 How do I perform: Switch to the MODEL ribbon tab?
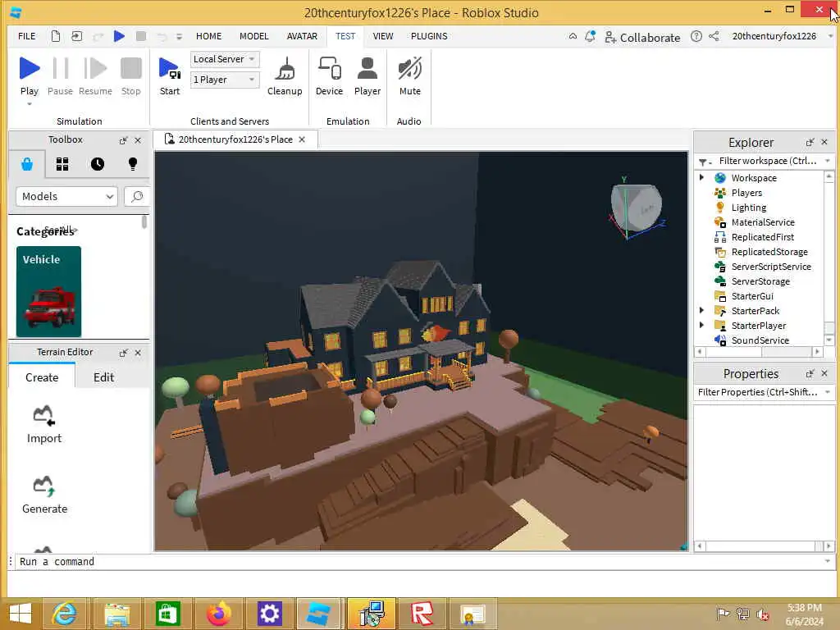pos(254,36)
